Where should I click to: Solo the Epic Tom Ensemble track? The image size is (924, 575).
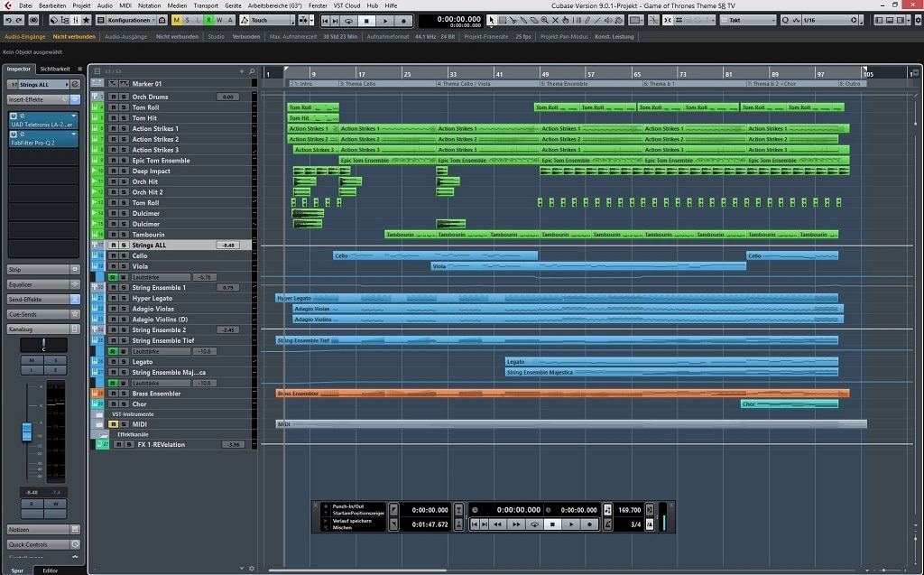123,161
